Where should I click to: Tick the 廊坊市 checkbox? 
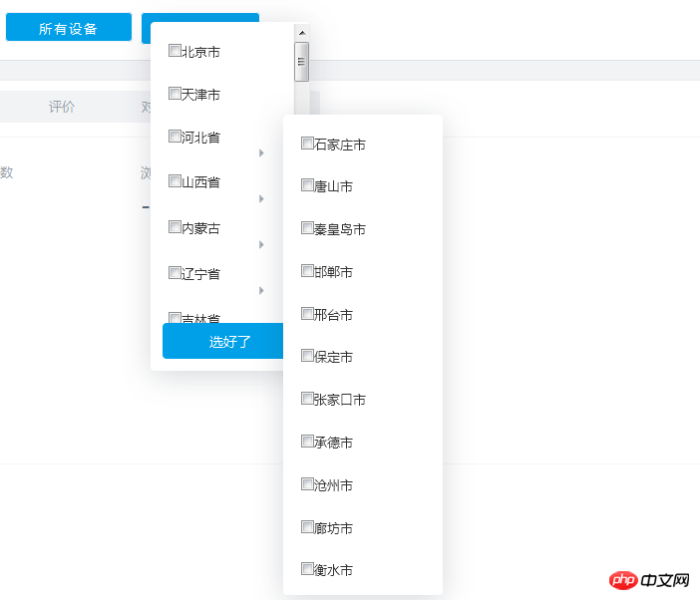pyautogui.click(x=307, y=527)
